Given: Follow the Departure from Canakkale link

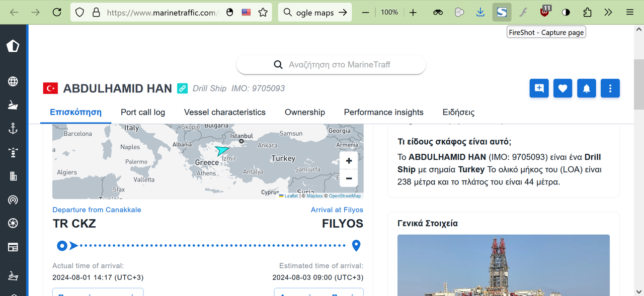Looking at the screenshot, I should [x=97, y=210].
